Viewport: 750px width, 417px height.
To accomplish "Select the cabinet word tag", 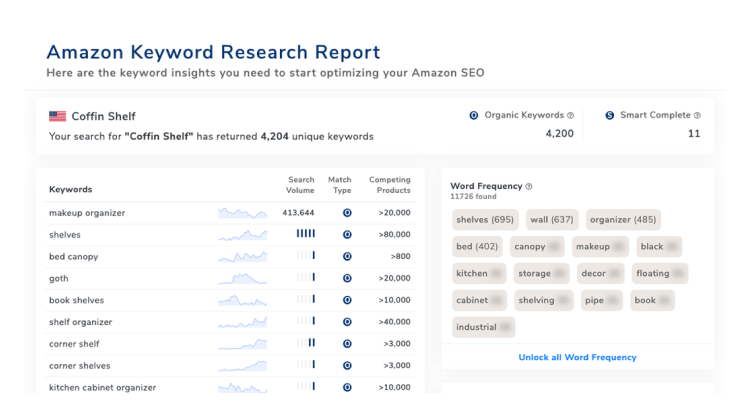I will click(x=479, y=300).
